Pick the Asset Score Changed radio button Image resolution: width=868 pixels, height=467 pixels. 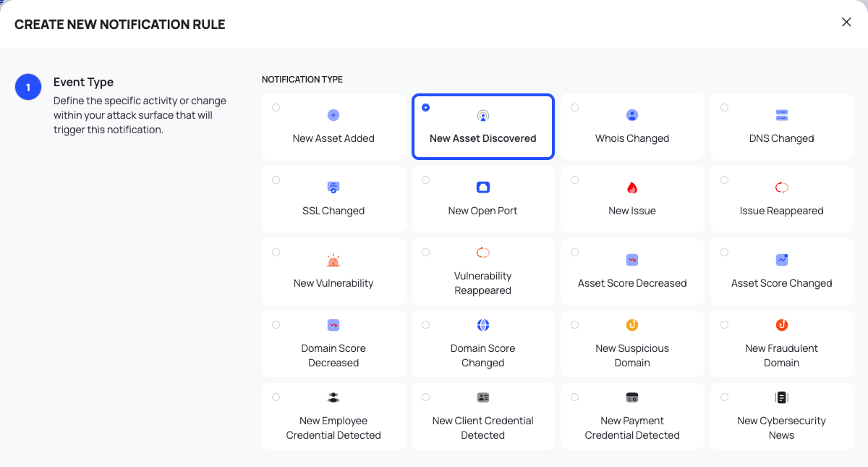[725, 253]
